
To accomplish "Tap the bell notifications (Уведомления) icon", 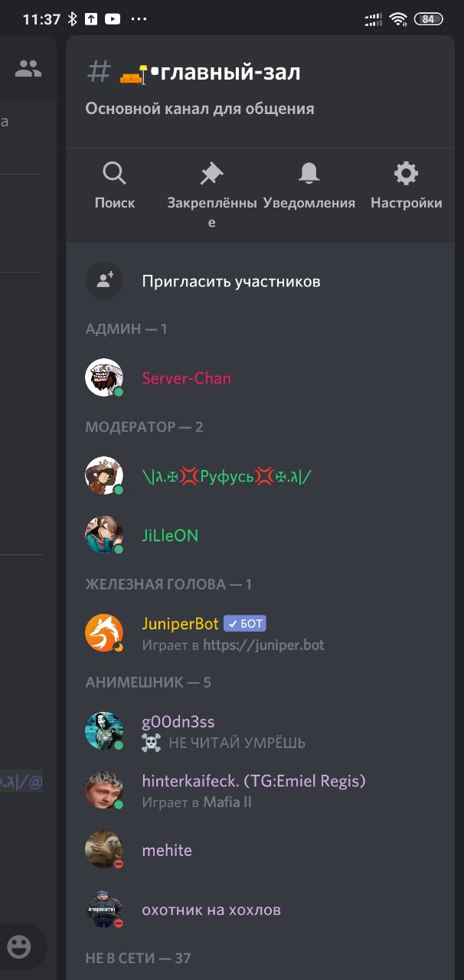I will point(309,174).
